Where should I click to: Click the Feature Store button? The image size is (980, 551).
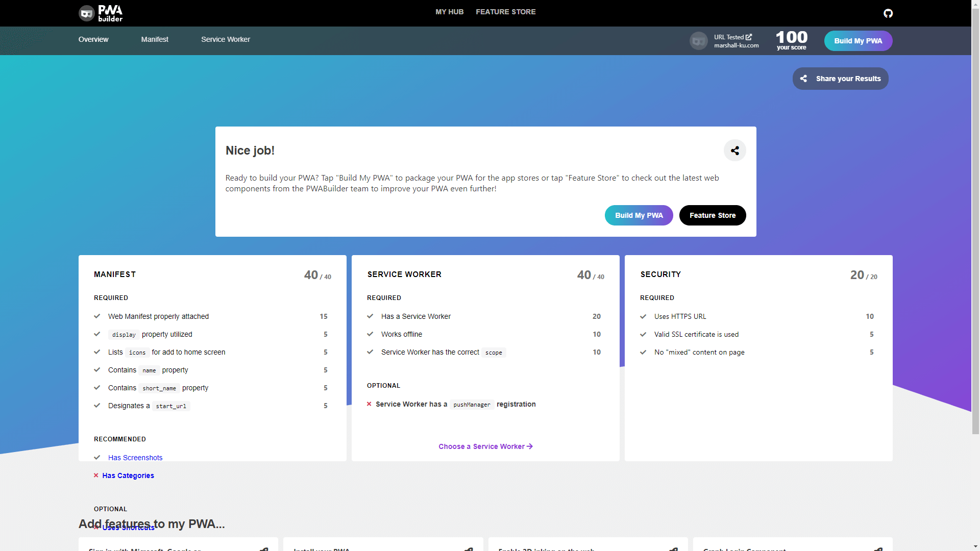point(713,215)
